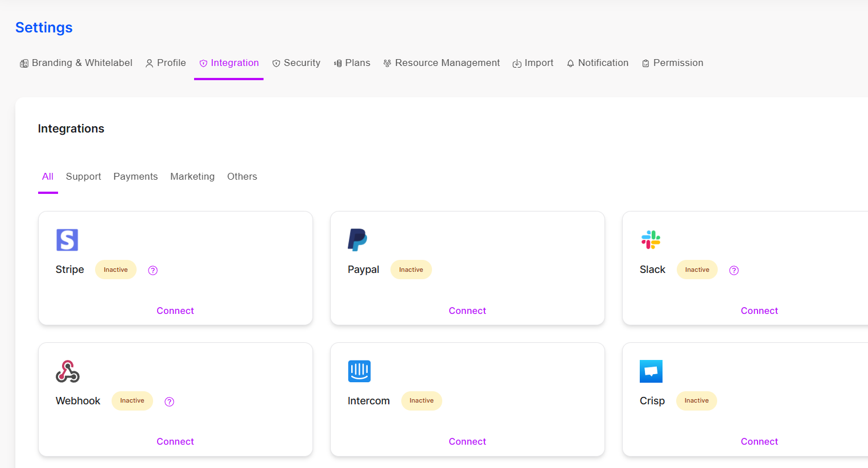
Task: Click the Notification bell icon
Action: [x=570, y=63]
